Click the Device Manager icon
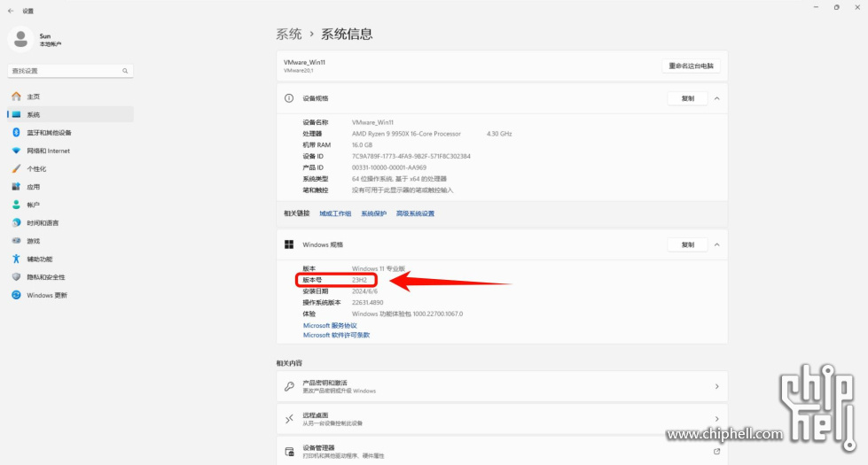The height and width of the screenshot is (465, 868). click(289, 452)
